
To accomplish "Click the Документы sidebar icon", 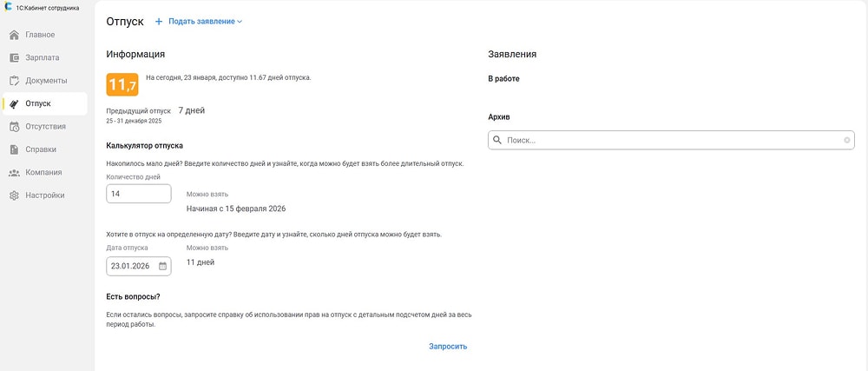I will pyautogui.click(x=14, y=81).
